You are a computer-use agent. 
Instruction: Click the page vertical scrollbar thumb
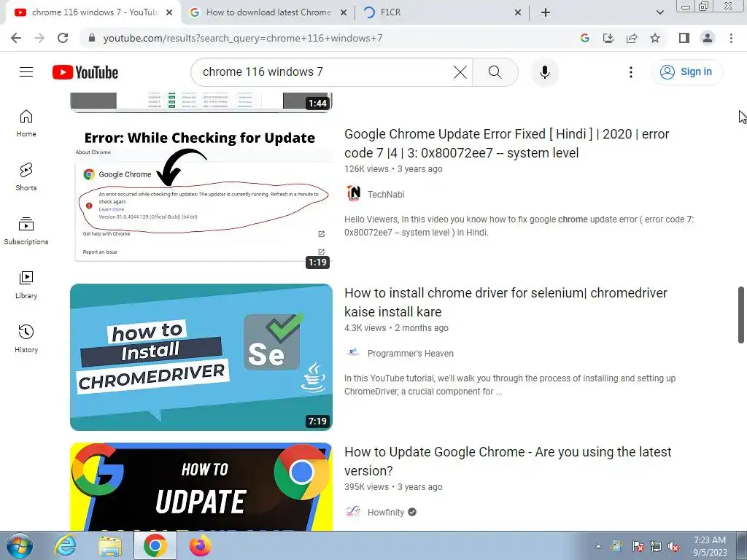click(x=741, y=314)
